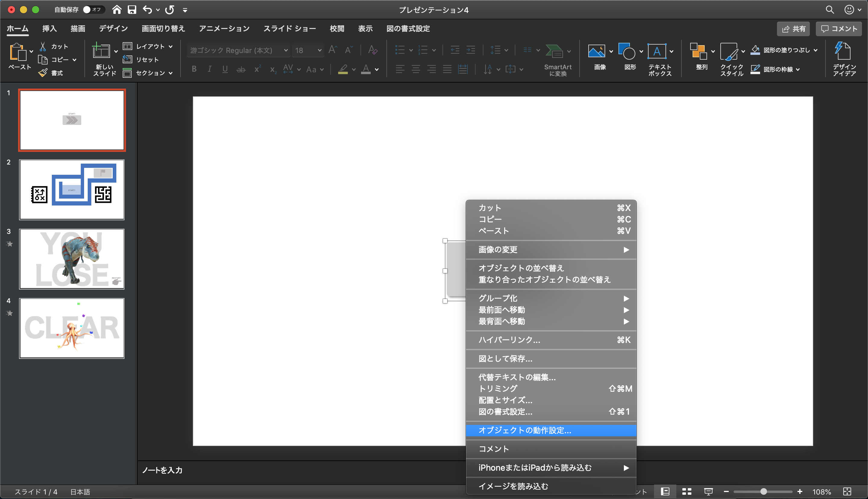Click the zoom level slider

pyautogui.click(x=763, y=491)
